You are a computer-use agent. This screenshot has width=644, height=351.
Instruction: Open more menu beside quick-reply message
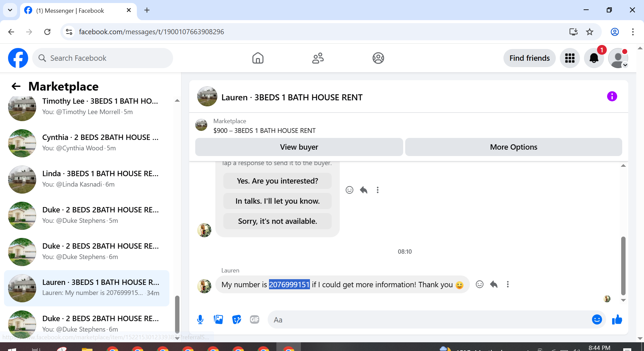[x=378, y=190]
